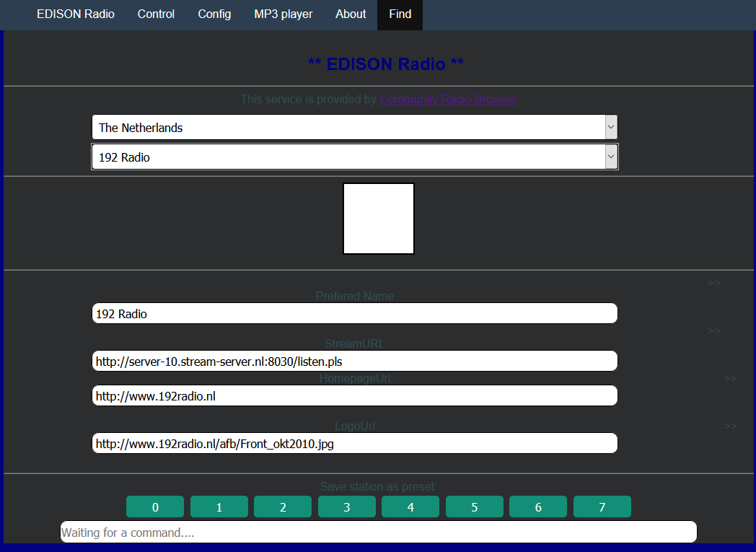This screenshot has width=756, height=552.
Task: Open the About page
Action: [351, 14]
